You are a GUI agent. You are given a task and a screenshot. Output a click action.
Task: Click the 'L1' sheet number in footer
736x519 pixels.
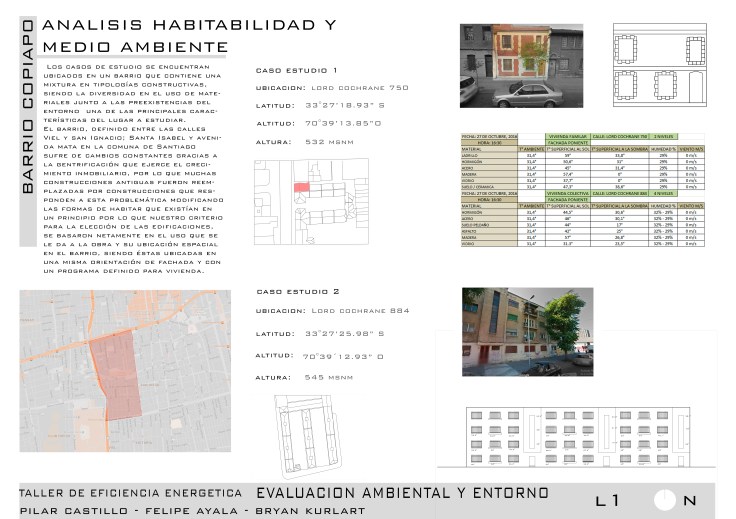click(607, 501)
